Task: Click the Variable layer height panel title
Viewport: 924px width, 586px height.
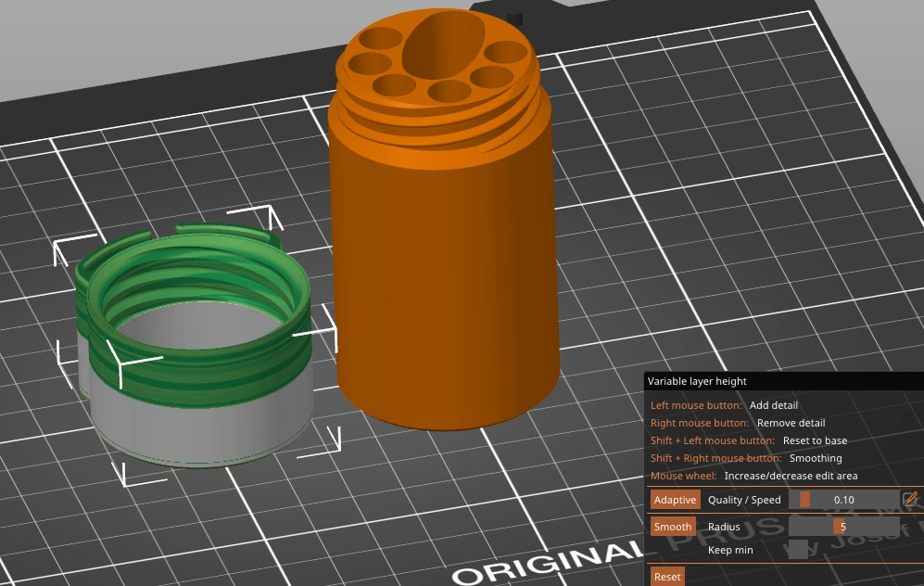Action: click(697, 381)
